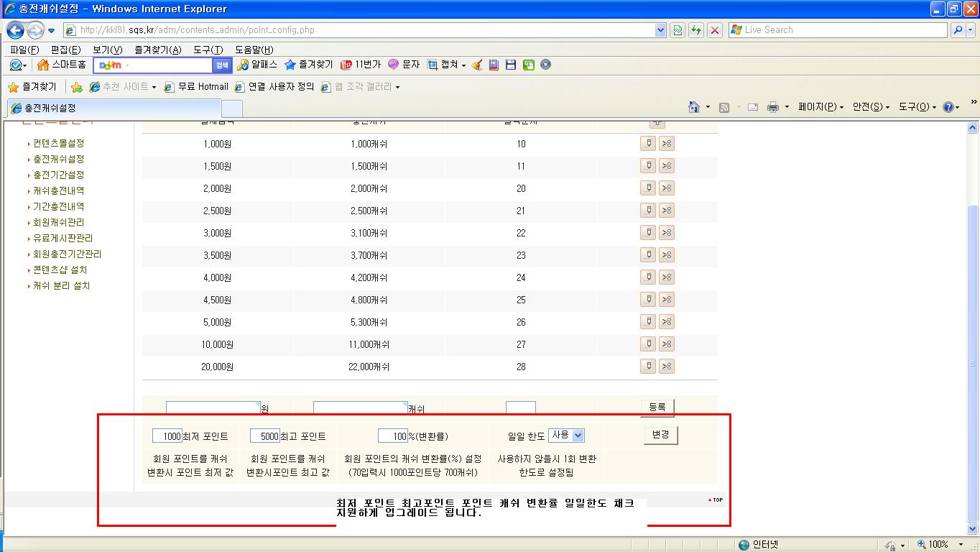Click edit icon for 20,000원 row
980x552 pixels.
648,367
